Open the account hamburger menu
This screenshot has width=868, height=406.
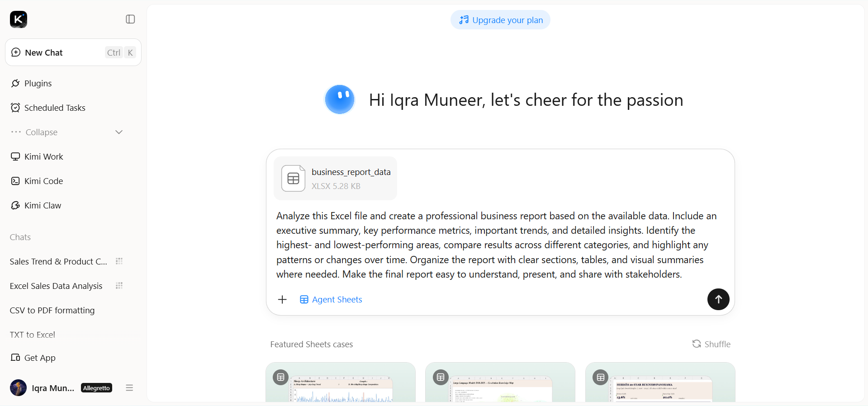click(129, 388)
